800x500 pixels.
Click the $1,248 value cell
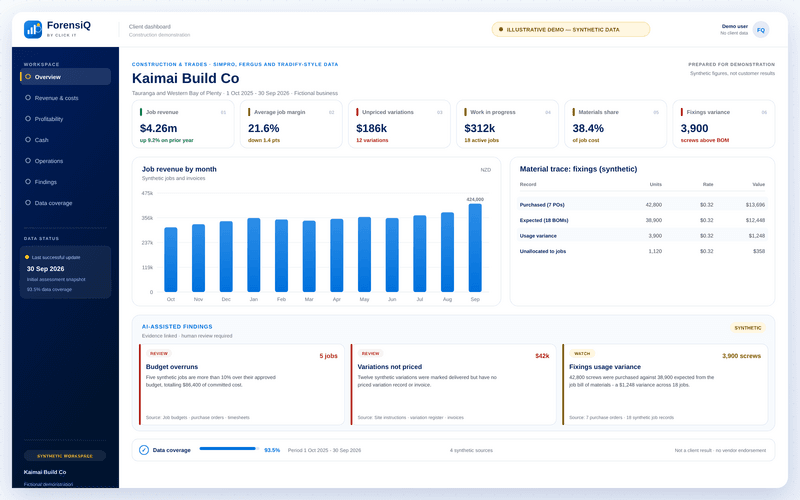coord(757,236)
